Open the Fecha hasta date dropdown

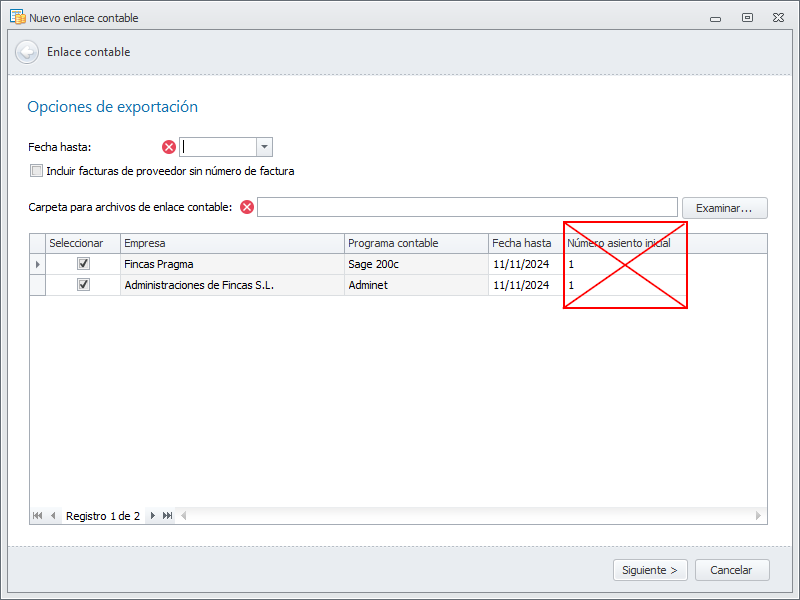(264, 147)
